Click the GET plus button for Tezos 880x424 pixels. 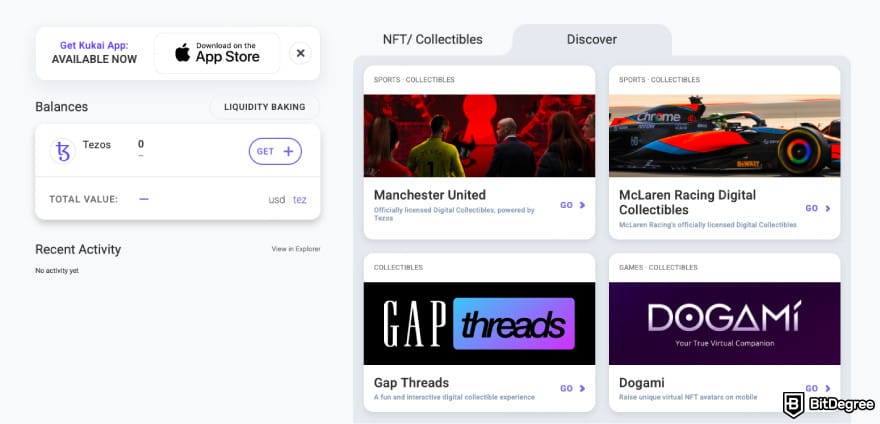pyautogui.click(x=275, y=151)
